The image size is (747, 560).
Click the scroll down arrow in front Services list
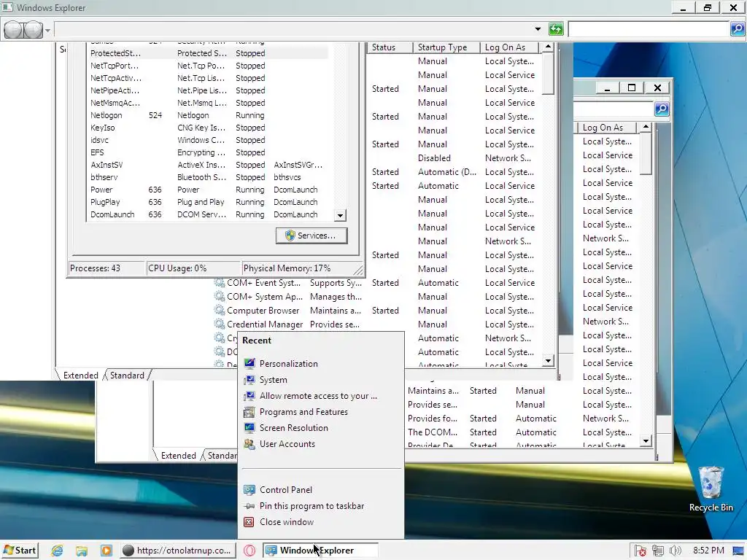548,361
